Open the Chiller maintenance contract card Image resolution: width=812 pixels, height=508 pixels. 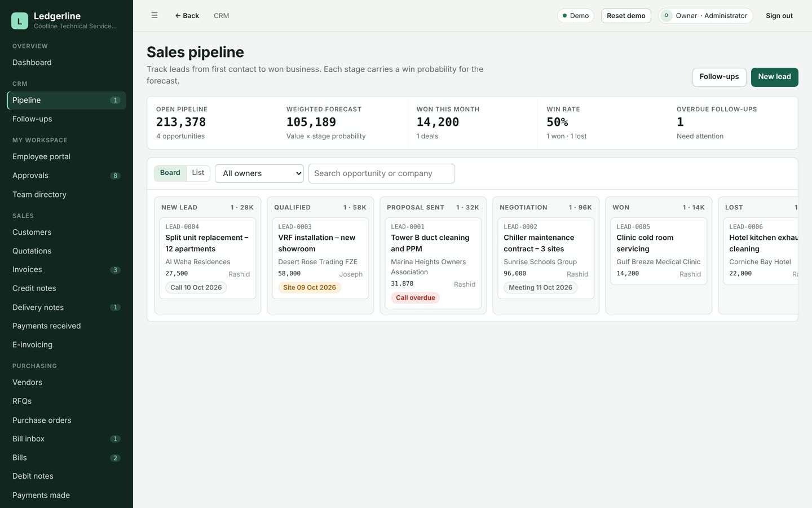click(546, 258)
